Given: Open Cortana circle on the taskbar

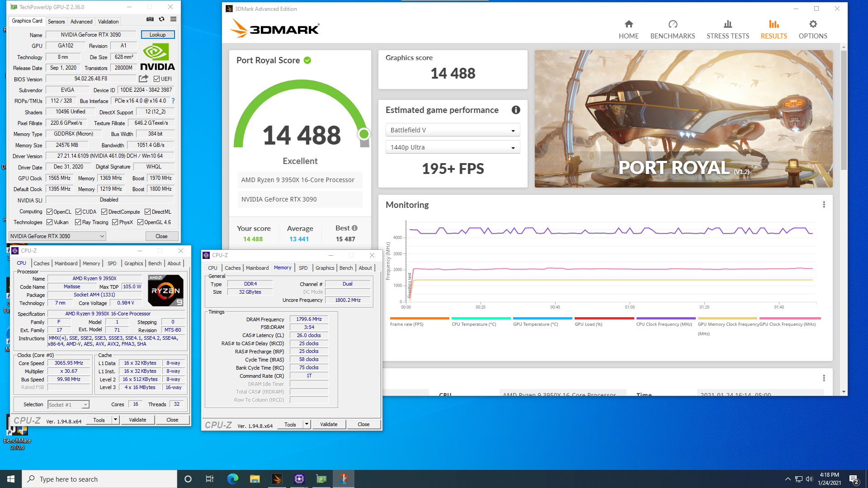Looking at the screenshot, I should [188, 479].
